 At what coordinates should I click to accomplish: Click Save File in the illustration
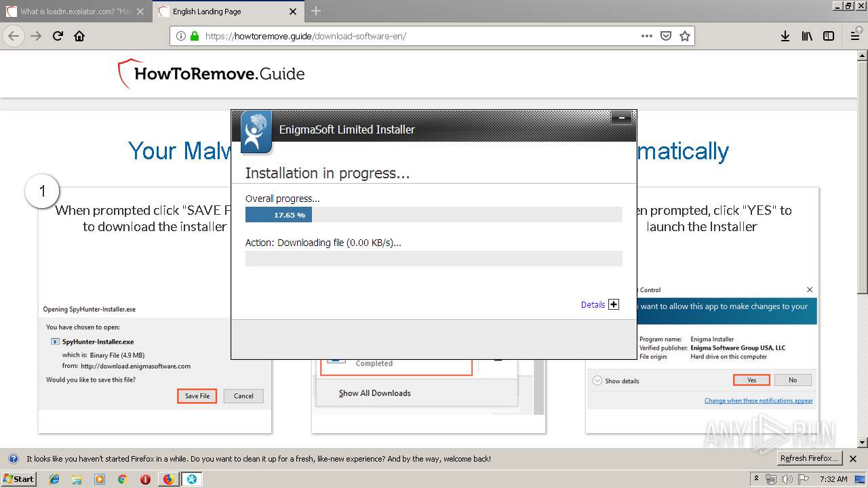click(x=197, y=396)
